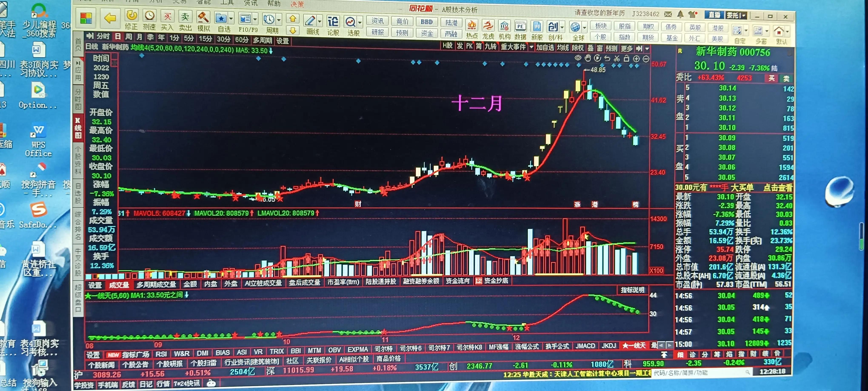Select the 金额 volume sub-tab
The width and height of the screenshot is (868, 391).
190,284
